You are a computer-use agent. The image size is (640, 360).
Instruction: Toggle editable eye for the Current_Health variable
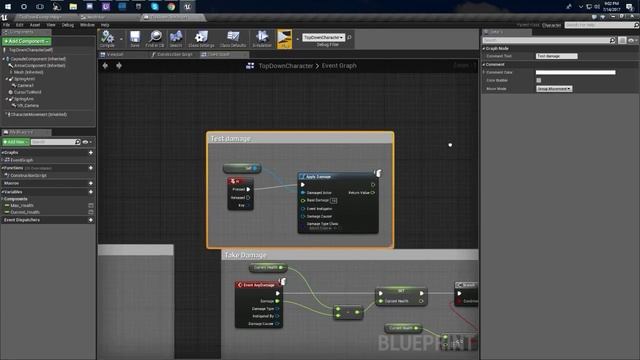[91, 212]
